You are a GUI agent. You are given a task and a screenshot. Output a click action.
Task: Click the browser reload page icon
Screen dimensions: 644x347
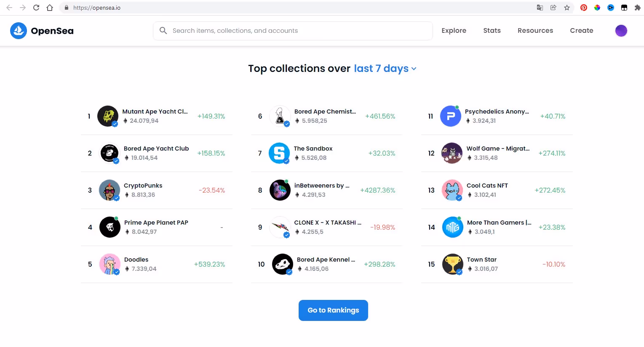pos(36,8)
